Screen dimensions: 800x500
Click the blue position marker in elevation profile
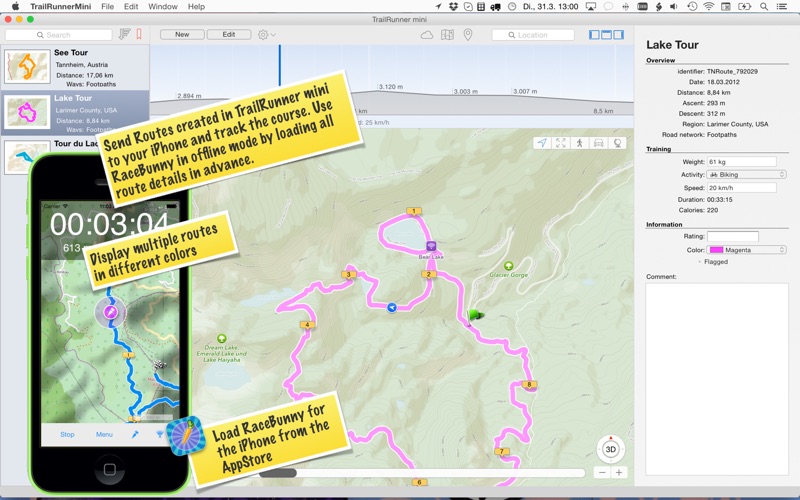click(x=280, y=65)
